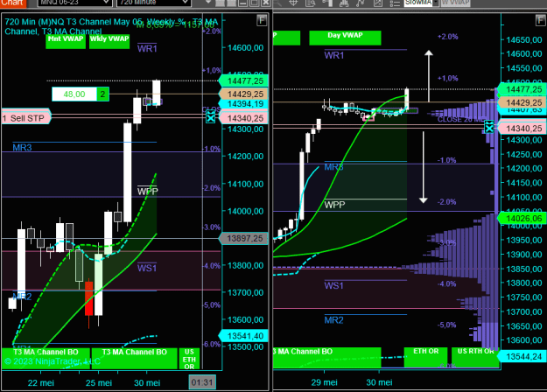The width and height of the screenshot is (547, 392).
Task: Switch to the Chart tab
Action: click(13, 3)
